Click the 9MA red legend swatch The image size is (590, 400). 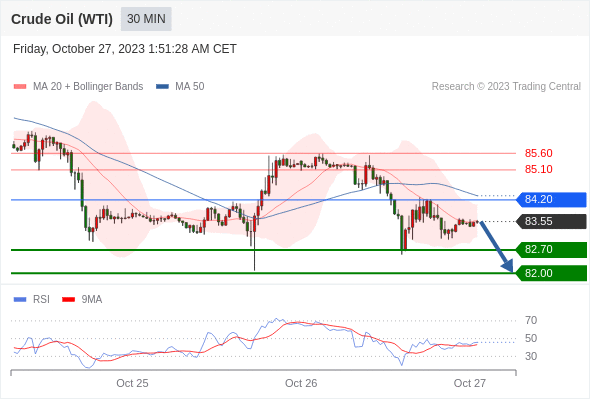point(68,300)
